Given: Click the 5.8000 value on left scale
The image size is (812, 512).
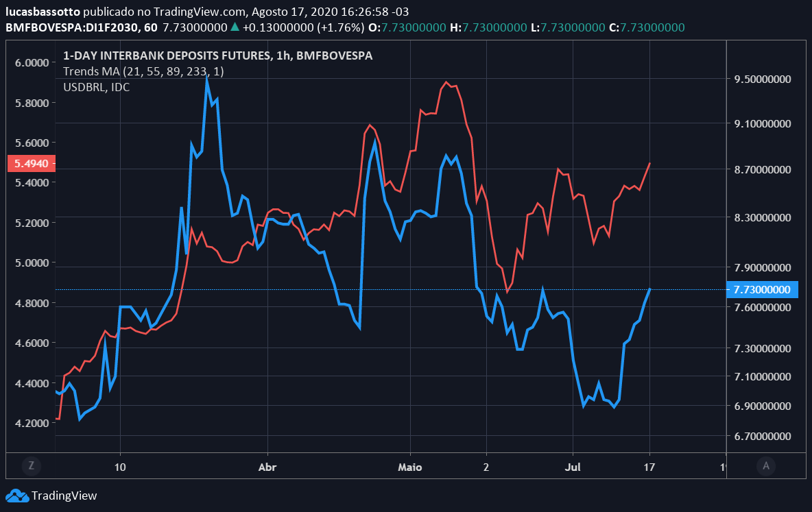Looking at the screenshot, I should [x=32, y=103].
